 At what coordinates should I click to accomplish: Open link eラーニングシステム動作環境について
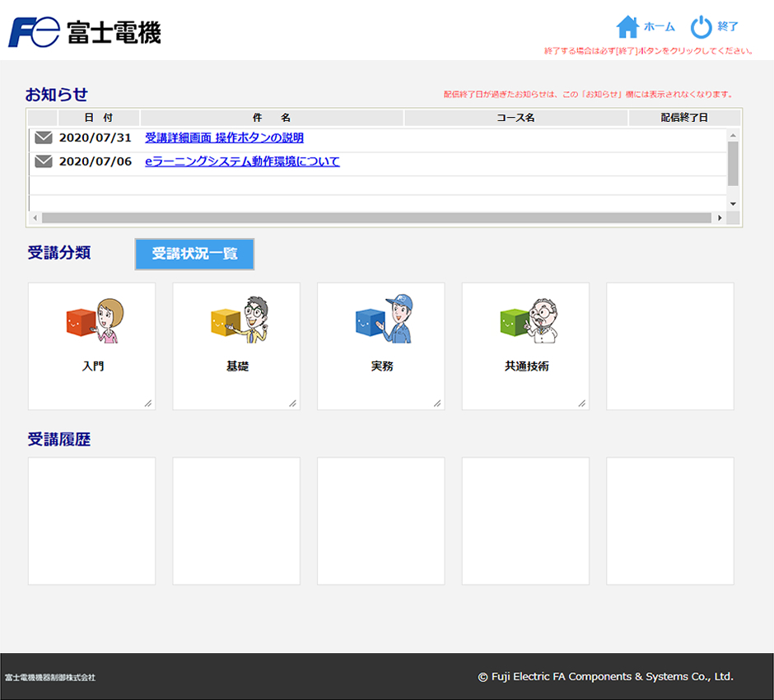(242, 161)
